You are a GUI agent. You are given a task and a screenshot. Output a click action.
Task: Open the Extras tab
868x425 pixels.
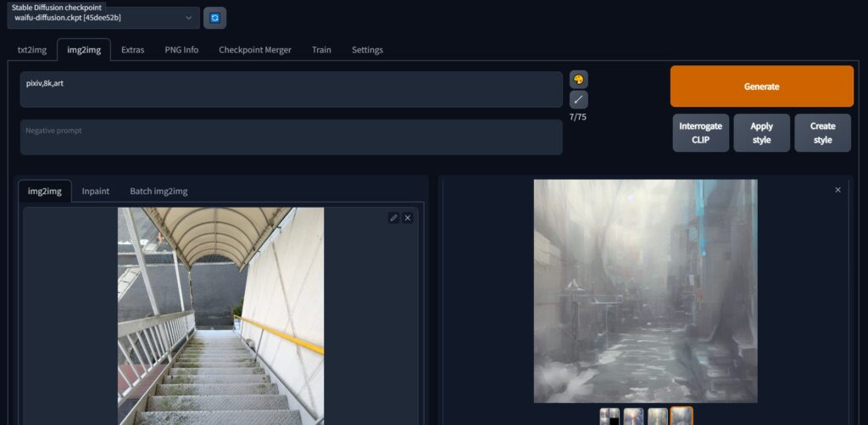click(132, 50)
